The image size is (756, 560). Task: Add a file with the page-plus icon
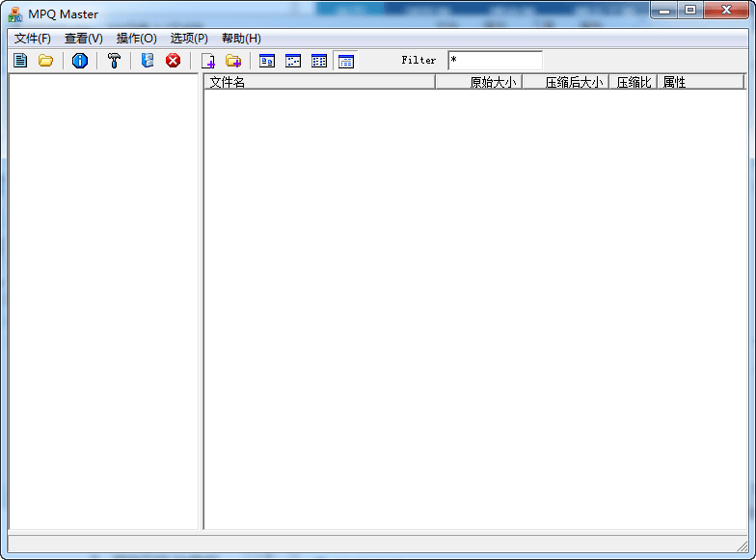[x=208, y=61]
